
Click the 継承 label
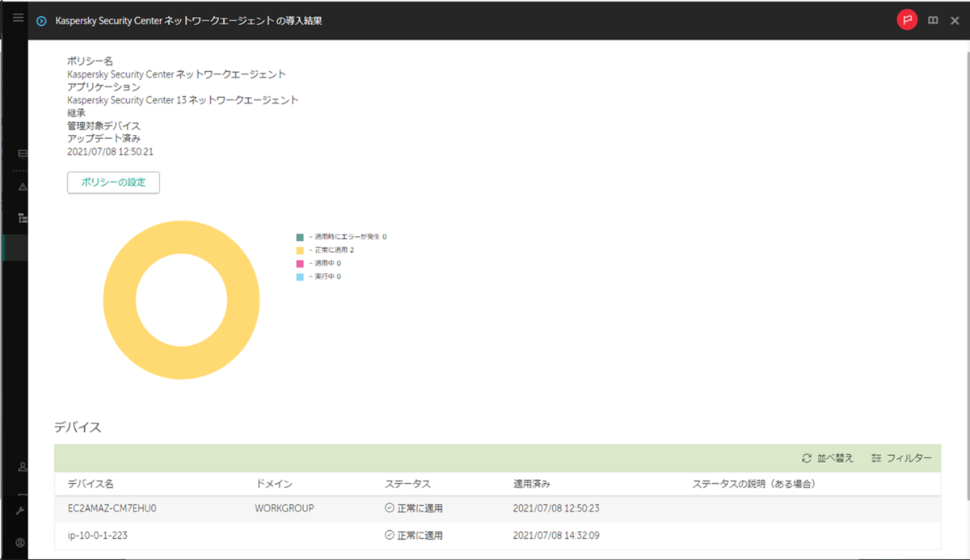click(76, 113)
